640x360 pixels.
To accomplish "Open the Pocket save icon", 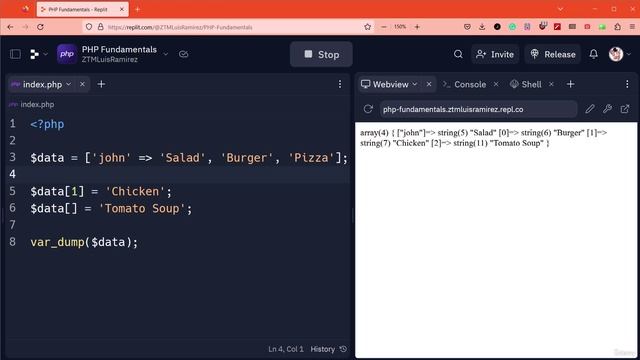I will tap(467, 27).
